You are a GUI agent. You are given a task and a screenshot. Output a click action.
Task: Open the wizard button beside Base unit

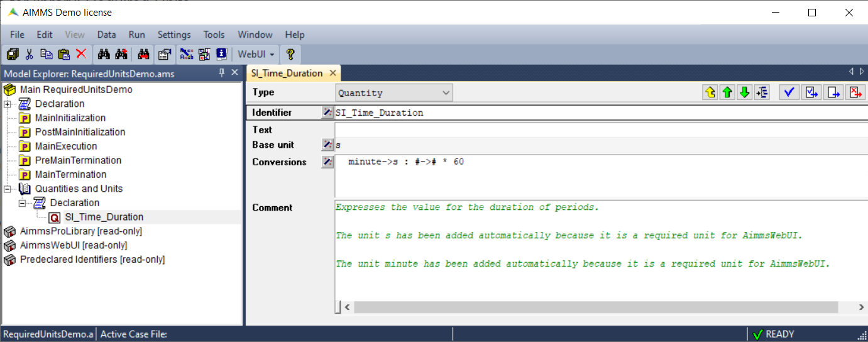pos(327,145)
